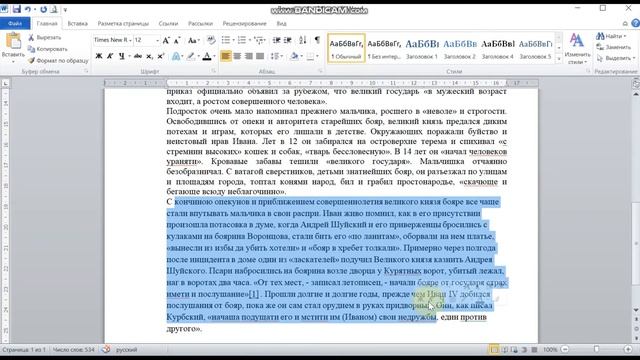Increase font size with grow font icon

coord(166,40)
